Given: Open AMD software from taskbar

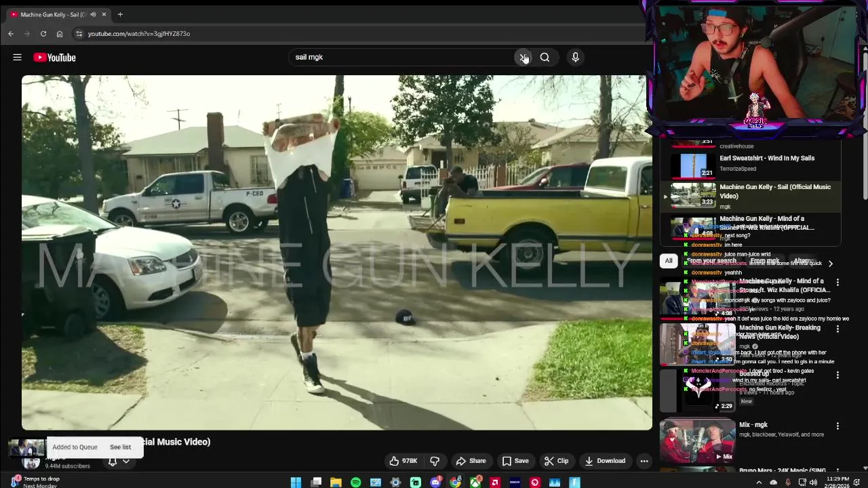Looking at the screenshot, I should click(x=495, y=483).
